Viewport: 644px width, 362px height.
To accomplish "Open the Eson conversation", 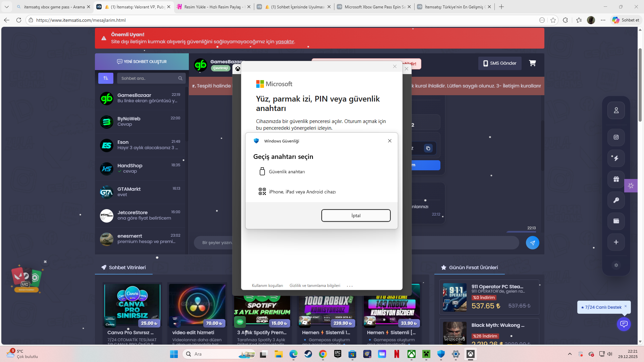I will [x=140, y=145].
